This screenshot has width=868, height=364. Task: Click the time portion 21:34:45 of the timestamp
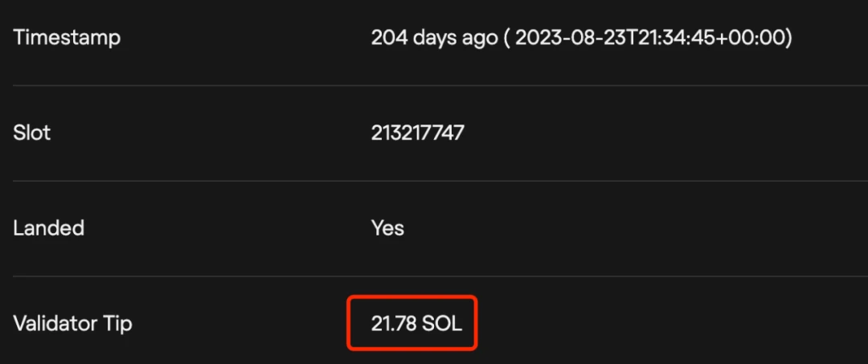pos(677,38)
